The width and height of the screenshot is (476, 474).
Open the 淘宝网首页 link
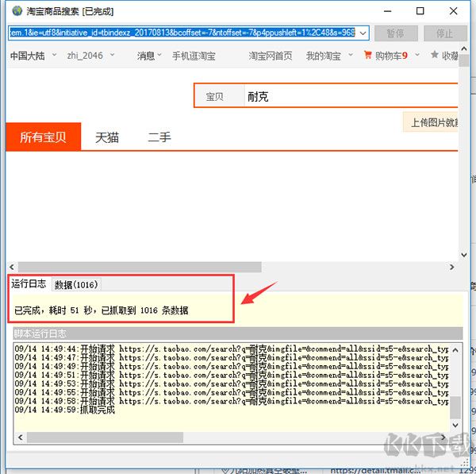(x=271, y=56)
